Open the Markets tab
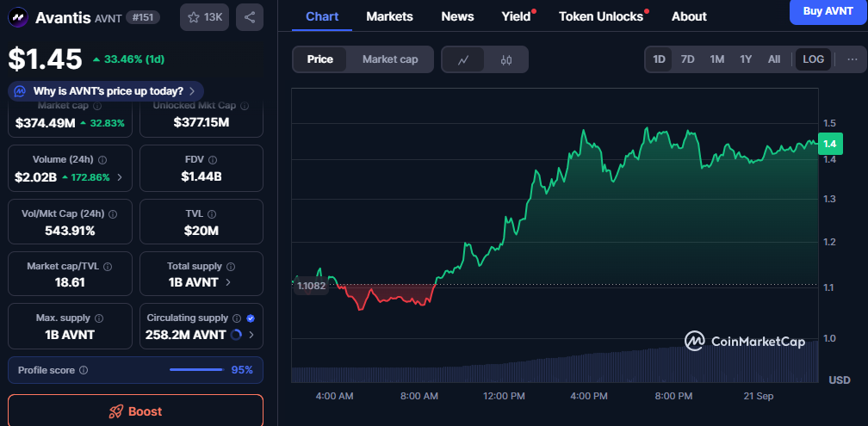Image resolution: width=868 pixels, height=426 pixels. [x=389, y=16]
